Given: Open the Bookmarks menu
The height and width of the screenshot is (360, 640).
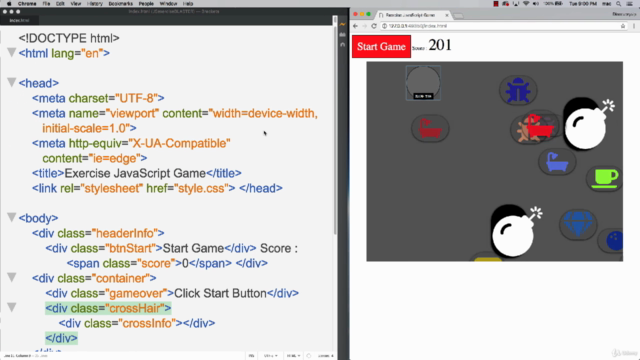Looking at the screenshot, I should coord(120,3).
